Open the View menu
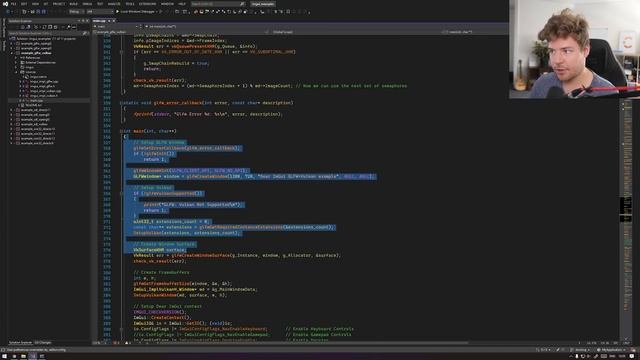The height and width of the screenshot is (360, 640). (35, 4)
